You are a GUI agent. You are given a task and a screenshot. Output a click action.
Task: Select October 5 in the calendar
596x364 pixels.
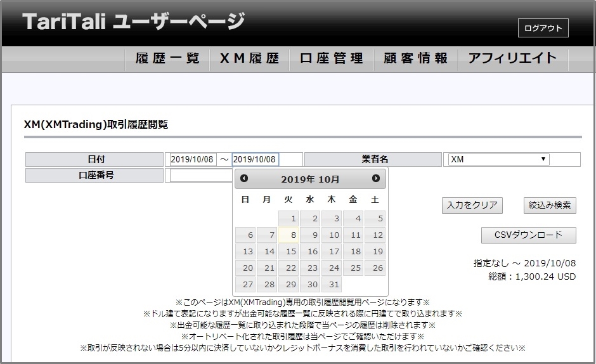[x=375, y=218]
